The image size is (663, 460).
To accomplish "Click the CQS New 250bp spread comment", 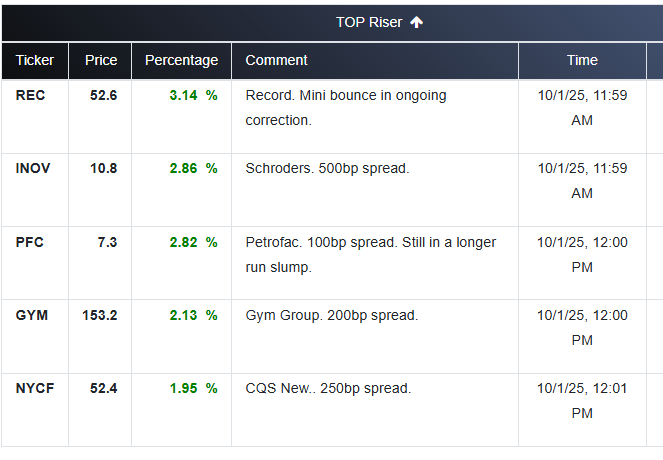I will [x=328, y=388].
